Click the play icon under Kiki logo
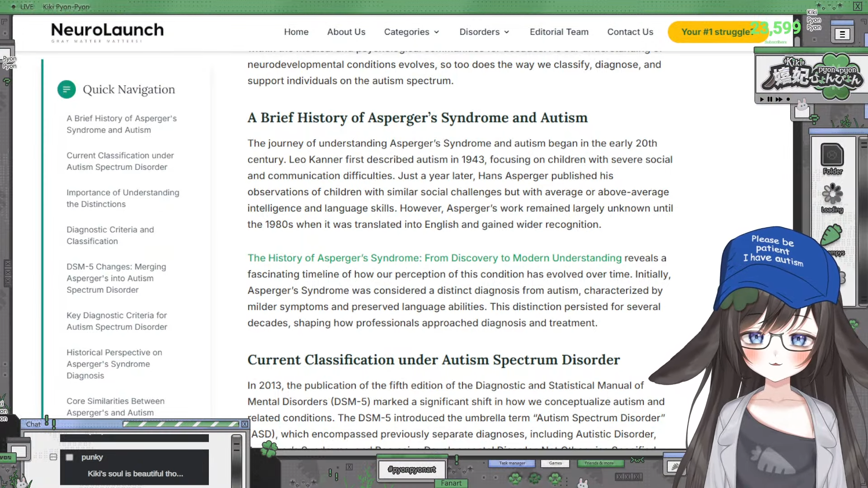 point(762,99)
